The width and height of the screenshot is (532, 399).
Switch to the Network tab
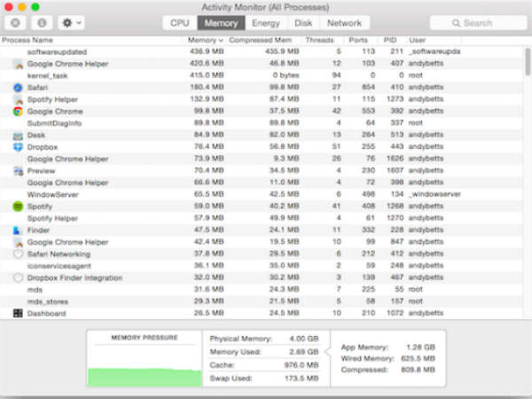(344, 23)
